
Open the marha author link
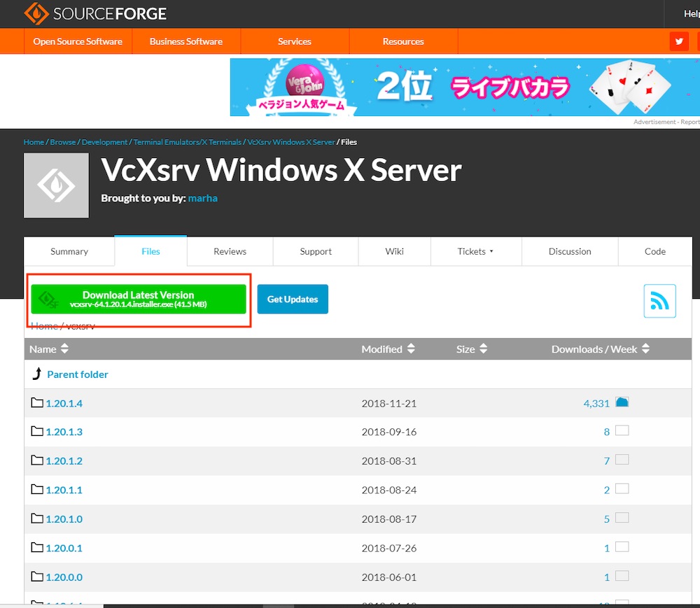point(203,198)
